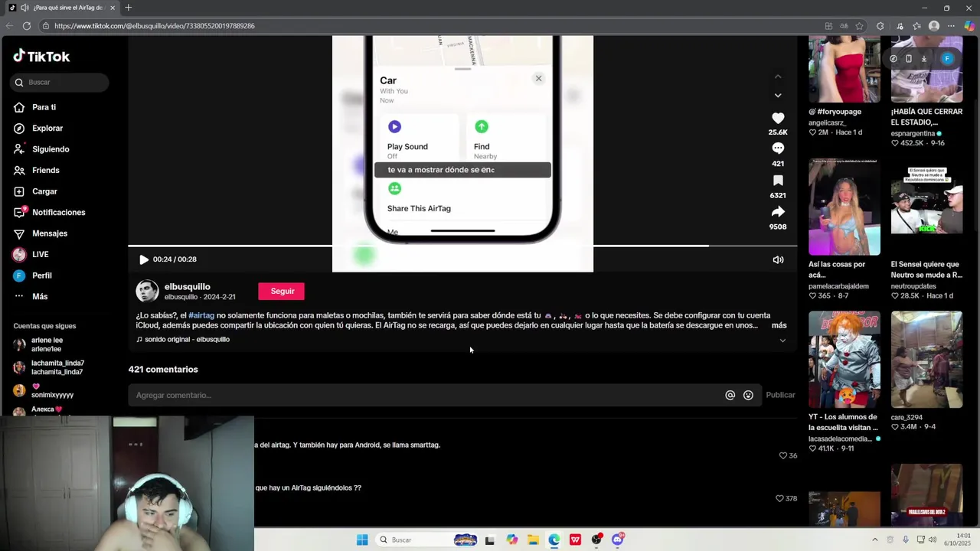Click the floating TikTok overlay icon
The height and width of the screenshot is (551, 980).
click(893, 59)
